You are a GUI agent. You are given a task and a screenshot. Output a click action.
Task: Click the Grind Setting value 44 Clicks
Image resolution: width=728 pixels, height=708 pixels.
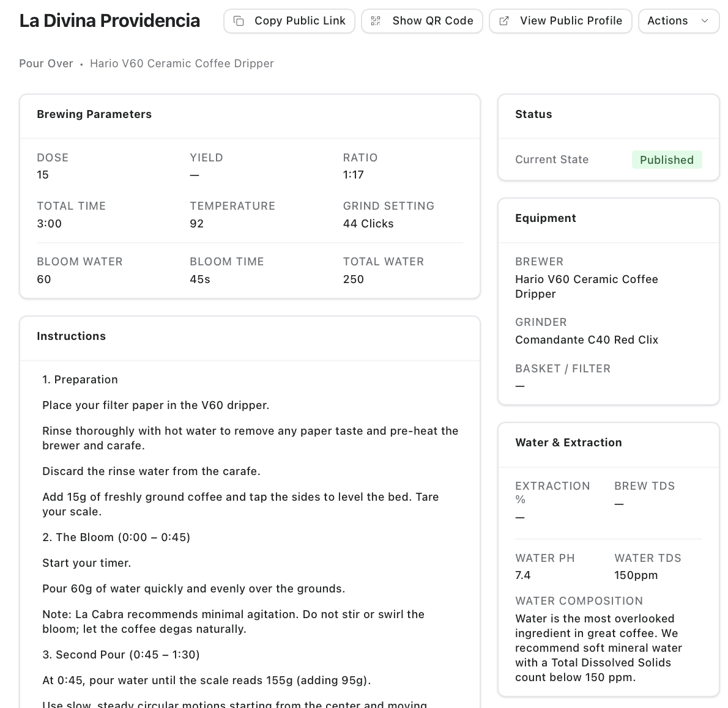coord(368,223)
